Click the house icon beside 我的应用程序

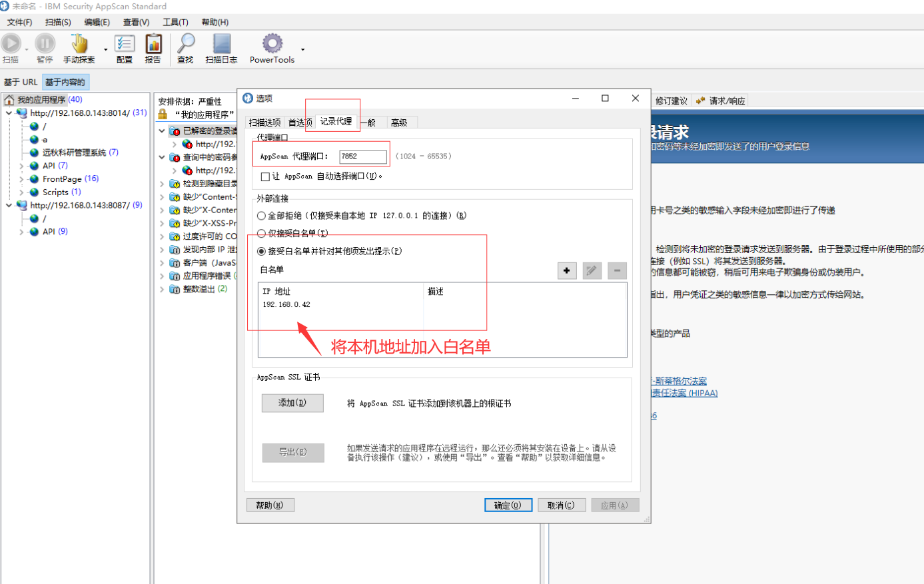tap(9, 100)
